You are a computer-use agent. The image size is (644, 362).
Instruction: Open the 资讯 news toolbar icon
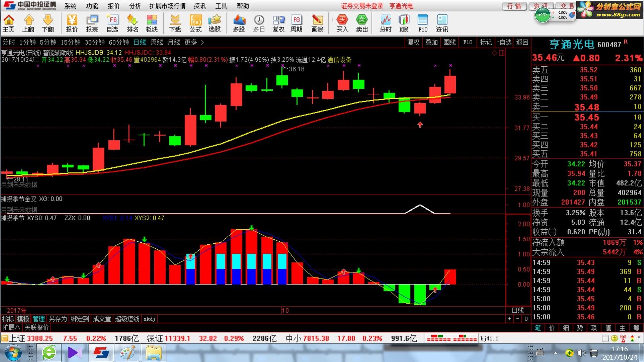pos(442,23)
